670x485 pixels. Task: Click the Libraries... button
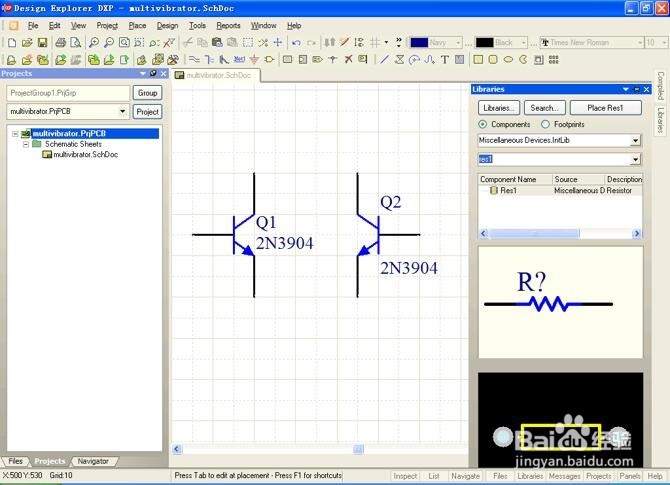click(499, 108)
